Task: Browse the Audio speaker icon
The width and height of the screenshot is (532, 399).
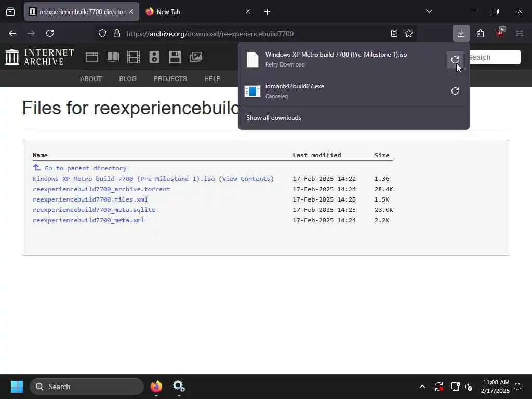Action: pos(154,57)
